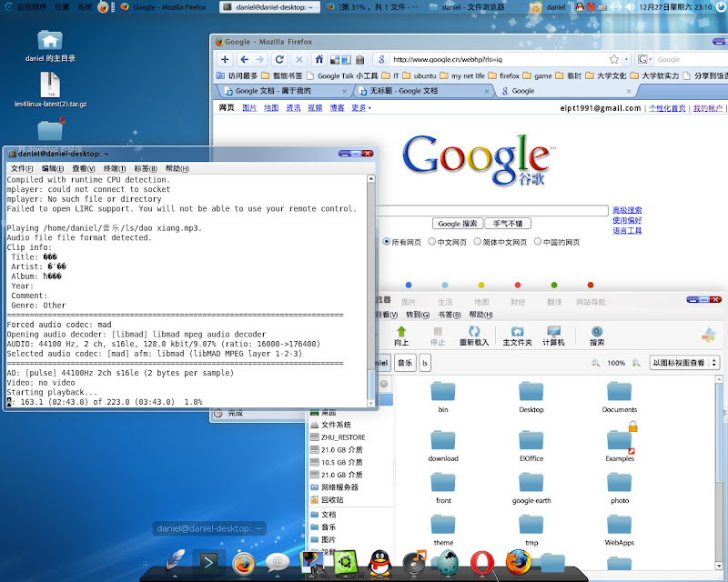This screenshot has width=728, height=582.
Task: Focus the Firefox URL address field
Action: (499, 59)
